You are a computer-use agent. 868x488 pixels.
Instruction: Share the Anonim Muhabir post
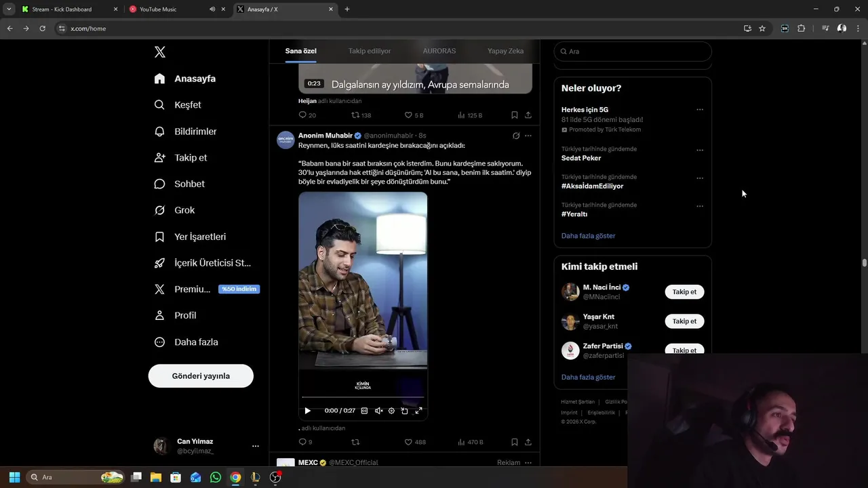(528, 442)
